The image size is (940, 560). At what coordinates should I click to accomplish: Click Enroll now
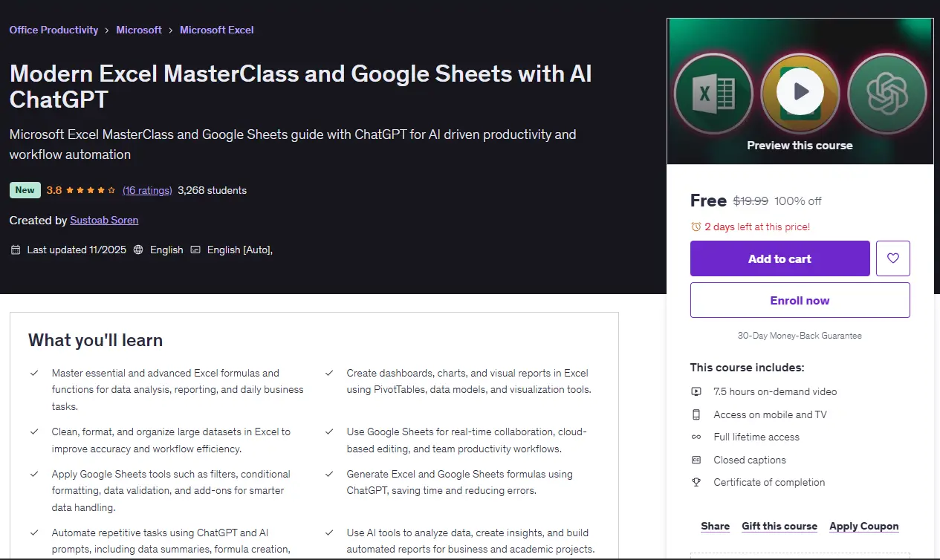point(800,300)
